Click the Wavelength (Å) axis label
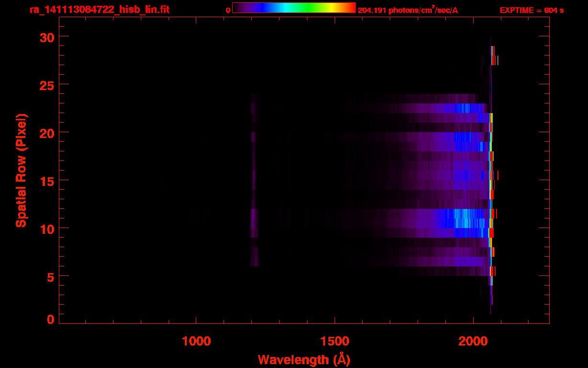Screen dimensions: 588x368 coord(304,359)
